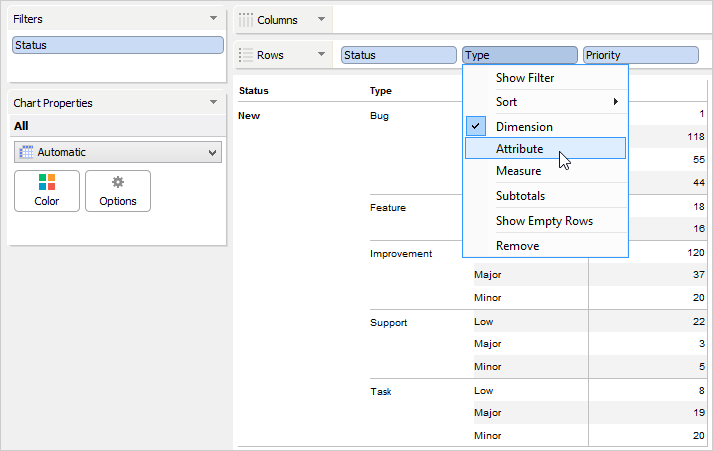The image size is (713, 451).
Task: Click the Options gear icon
Action: [118, 182]
